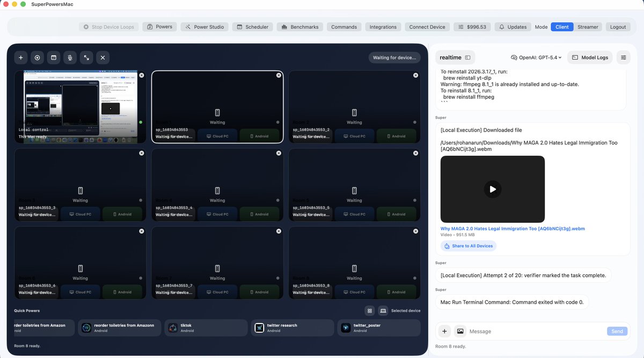Open the Scheduler
Viewport: 644px width, 358px height.
pyautogui.click(x=253, y=27)
